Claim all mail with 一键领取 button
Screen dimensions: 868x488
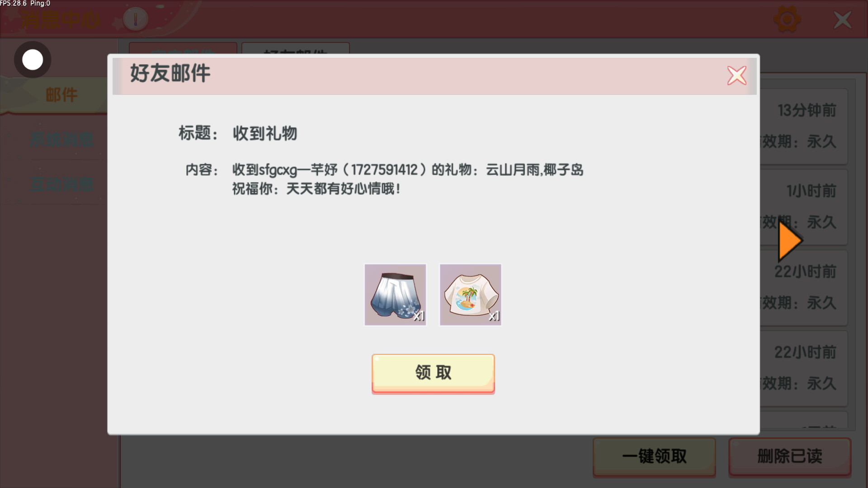[654, 456]
